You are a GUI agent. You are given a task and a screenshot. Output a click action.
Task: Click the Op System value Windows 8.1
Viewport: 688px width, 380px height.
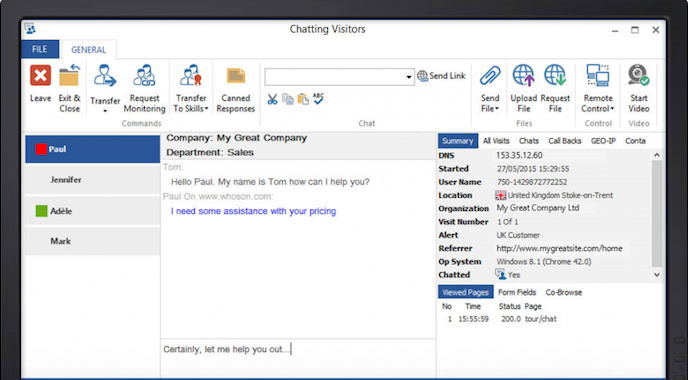pyautogui.click(x=544, y=262)
